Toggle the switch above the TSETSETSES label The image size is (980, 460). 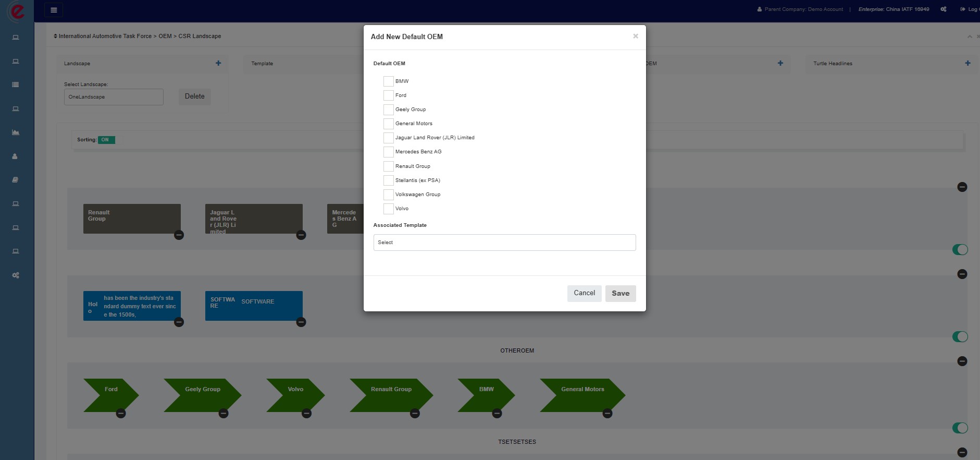(960, 428)
